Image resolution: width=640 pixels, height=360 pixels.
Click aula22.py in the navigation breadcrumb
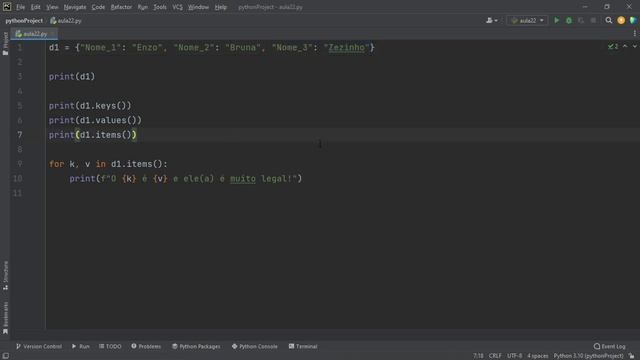pyautogui.click(x=66, y=20)
